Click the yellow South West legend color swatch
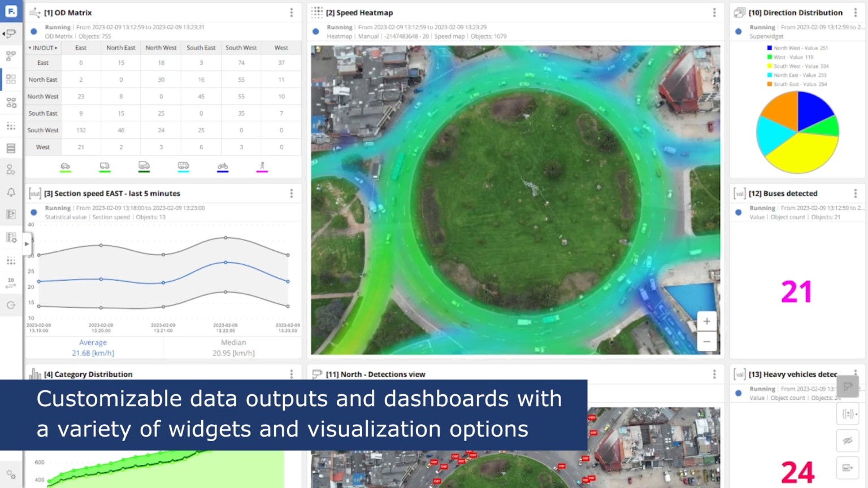 (x=768, y=66)
